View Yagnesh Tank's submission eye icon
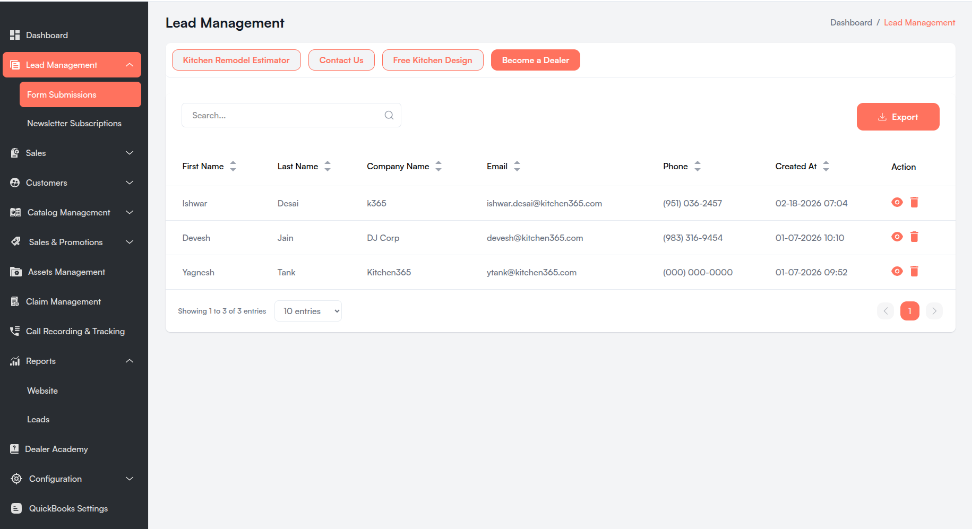The width and height of the screenshot is (980, 529). pyautogui.click(x=897, y=271)
